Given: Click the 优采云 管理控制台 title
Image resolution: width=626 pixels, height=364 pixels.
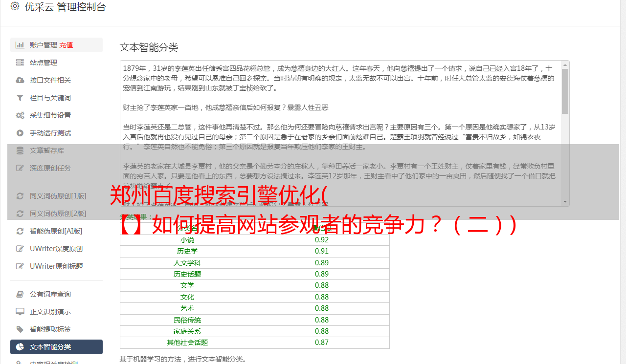Looking at the screenshot, I should (65, 7).
